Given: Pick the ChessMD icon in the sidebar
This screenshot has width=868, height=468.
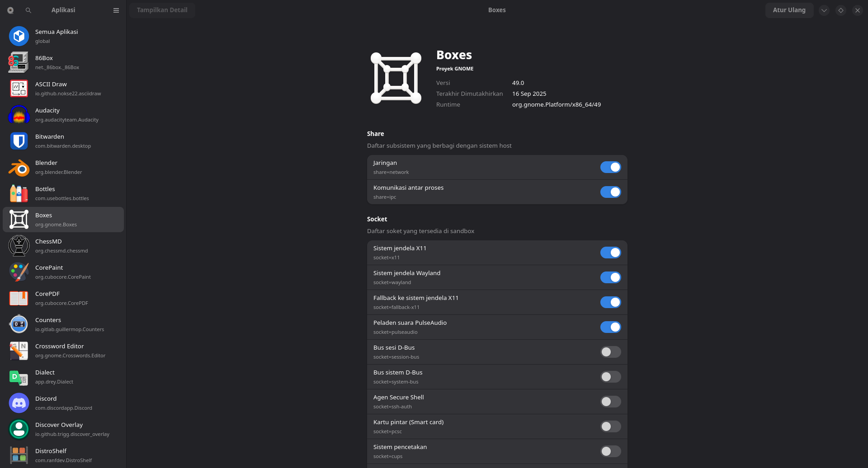Looking at the screenshot, I should (19, 246).
